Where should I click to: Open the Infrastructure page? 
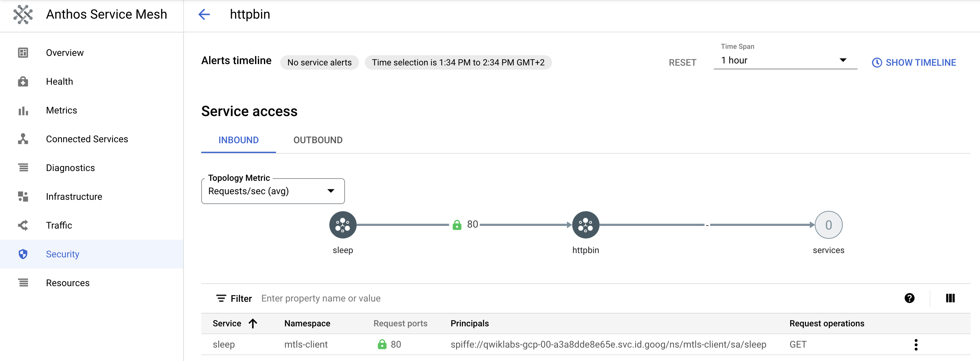pyautogui.click(x=91, y=197)
